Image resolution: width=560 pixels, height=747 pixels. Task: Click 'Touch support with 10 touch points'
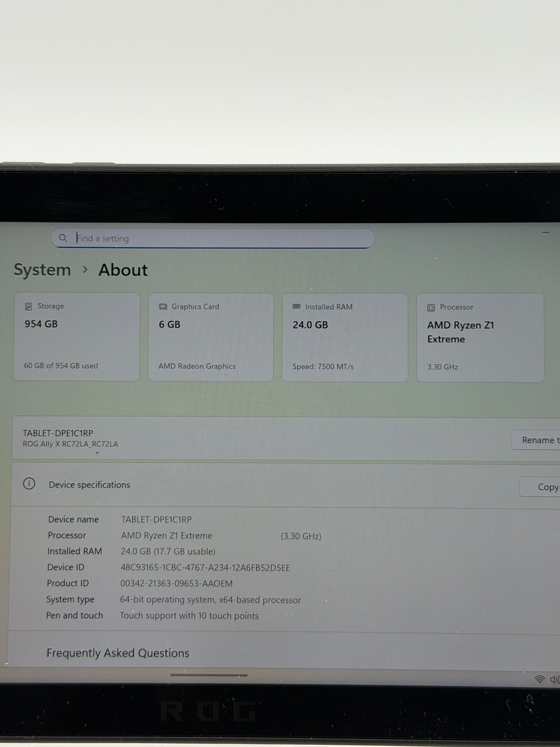click(189, 616)
